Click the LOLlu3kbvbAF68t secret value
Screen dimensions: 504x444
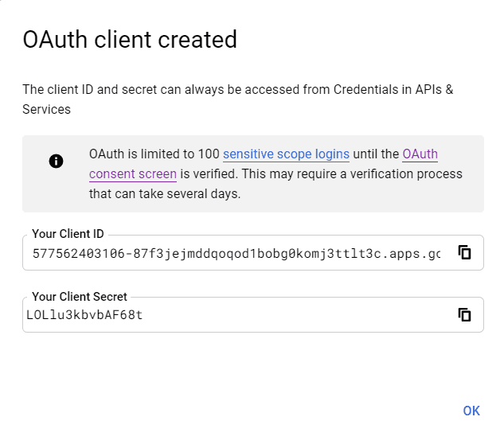click(x=84, y=315)
